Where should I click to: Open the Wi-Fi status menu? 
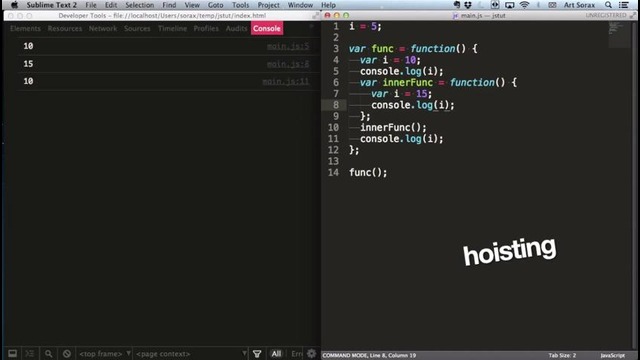(524, 5)
